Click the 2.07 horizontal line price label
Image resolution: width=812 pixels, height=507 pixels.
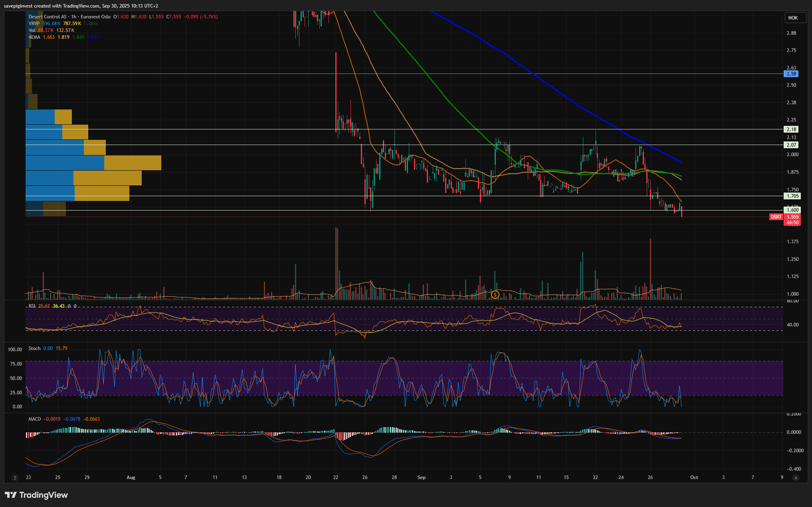pyautogui.click(x=791, y=145)
